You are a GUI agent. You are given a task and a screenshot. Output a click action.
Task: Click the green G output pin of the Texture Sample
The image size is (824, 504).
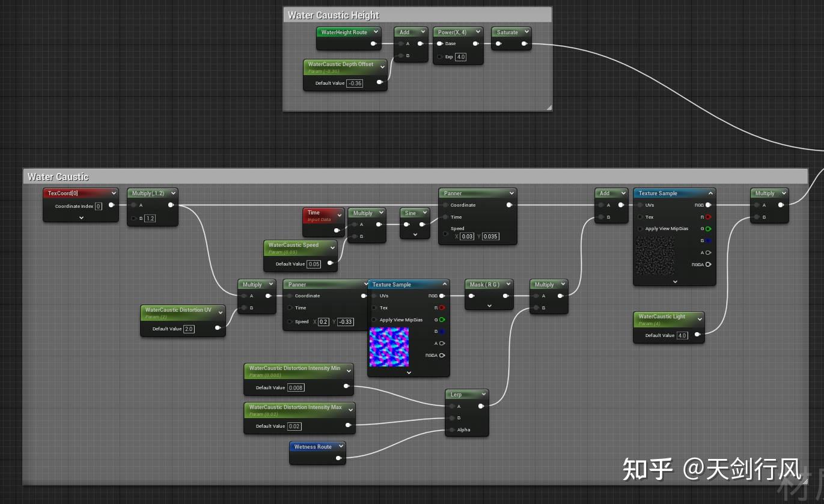coord(443,320)
